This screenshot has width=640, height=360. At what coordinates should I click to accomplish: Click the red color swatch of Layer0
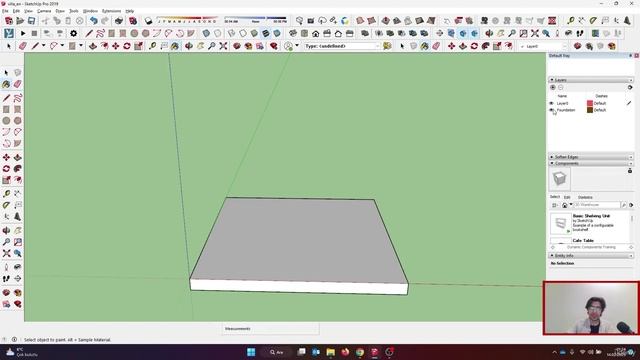pos(590,103)
